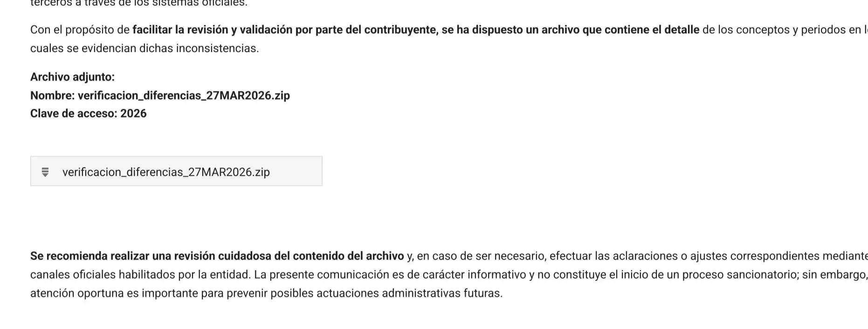Click the phrase "canales oficiales habilitados por la entidad"
868x329 pixels.
(140, 274)
